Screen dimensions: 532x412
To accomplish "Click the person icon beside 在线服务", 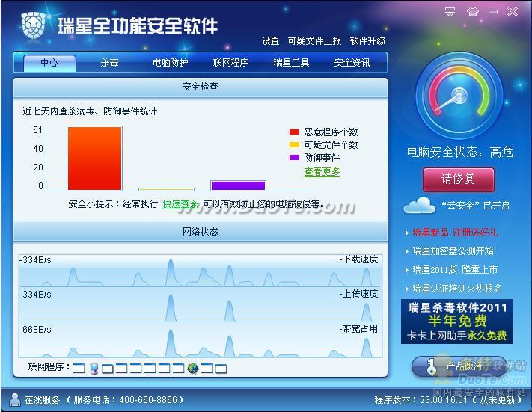I will [x=14, y=399].
